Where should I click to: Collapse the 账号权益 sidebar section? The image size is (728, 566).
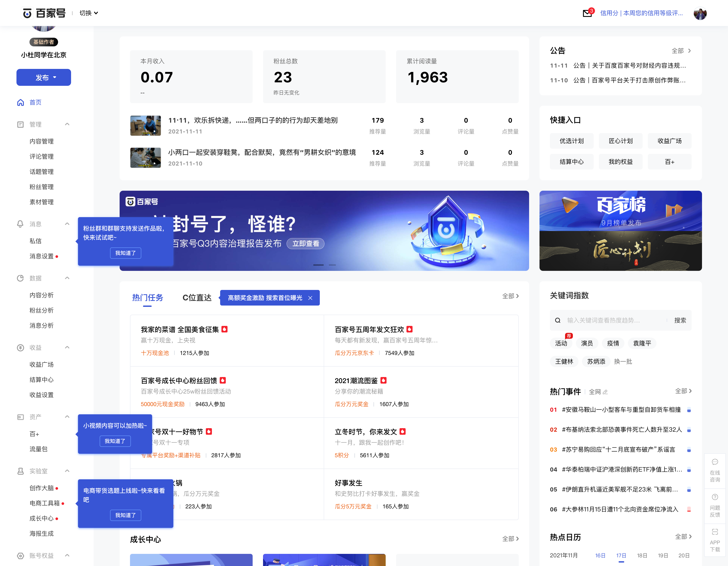(x=67, y=556)
